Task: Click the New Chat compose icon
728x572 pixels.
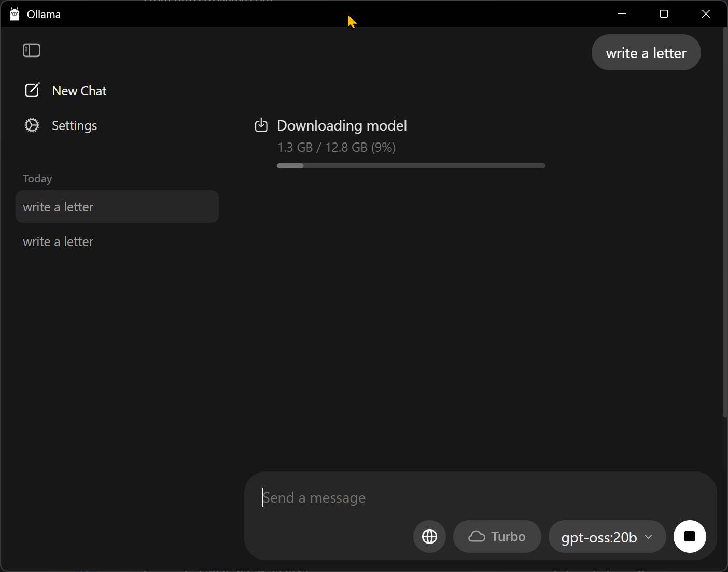Action: point(32,90)
